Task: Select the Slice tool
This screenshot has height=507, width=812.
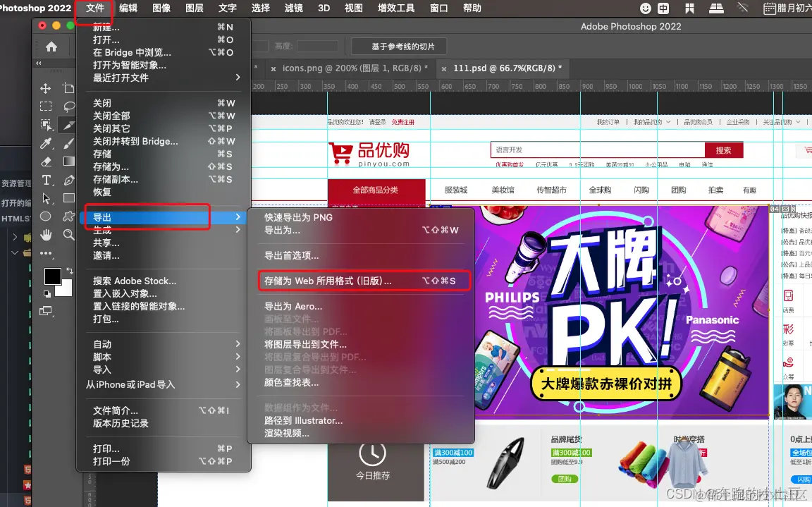Action: 68,125
